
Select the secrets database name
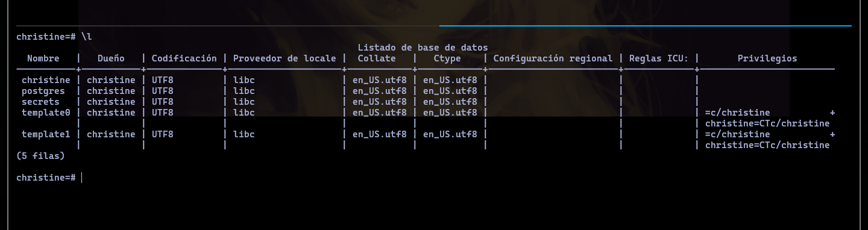(x=40, y=102)
